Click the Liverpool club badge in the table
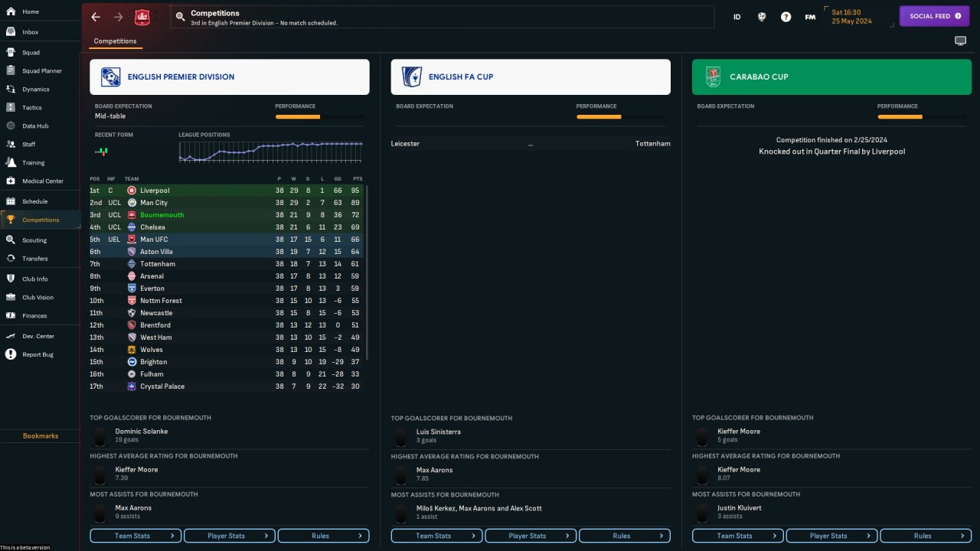This screenshot has width=980, height=551. click(x=132, y=191)
